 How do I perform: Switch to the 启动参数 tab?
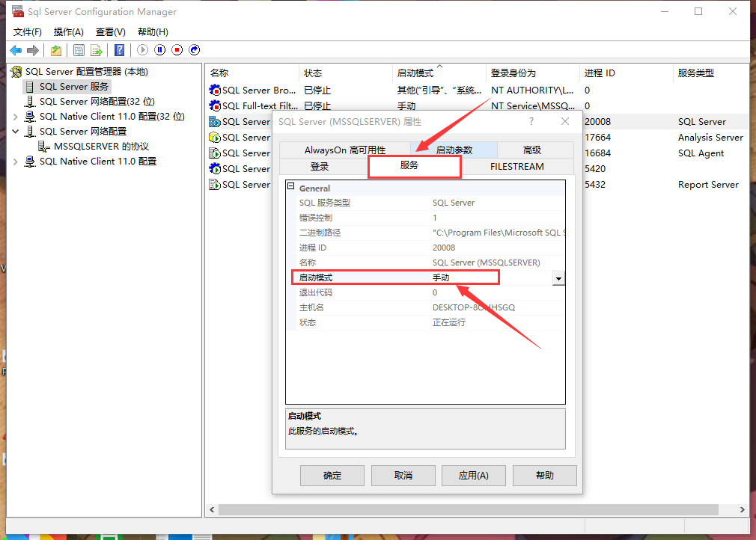click(x=454, y=150)
